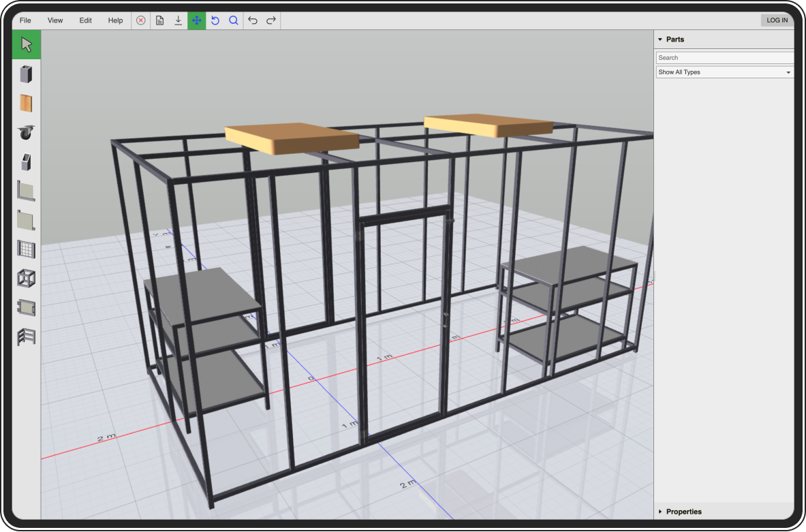Click the redo arrow
The width and height of the screenshot is (806, 532).
click(x=271, y=20)
